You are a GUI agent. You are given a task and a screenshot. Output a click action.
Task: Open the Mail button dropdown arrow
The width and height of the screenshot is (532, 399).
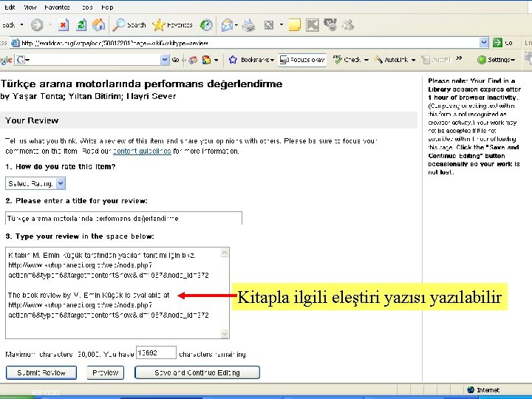click(x=236, y=25)
